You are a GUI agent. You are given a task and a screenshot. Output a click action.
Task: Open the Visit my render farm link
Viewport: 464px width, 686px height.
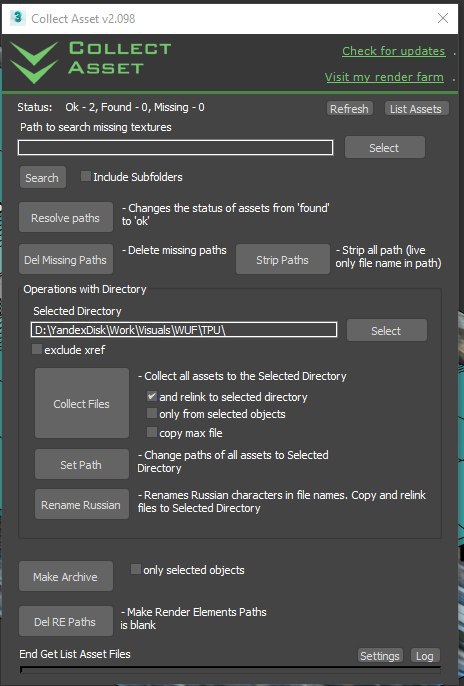coord(384,77)
